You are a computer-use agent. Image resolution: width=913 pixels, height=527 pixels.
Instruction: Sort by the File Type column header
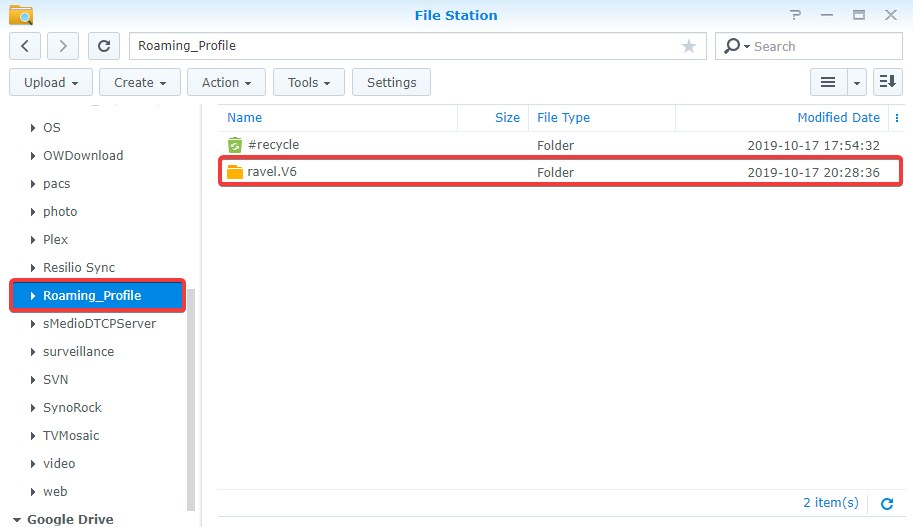563,118
